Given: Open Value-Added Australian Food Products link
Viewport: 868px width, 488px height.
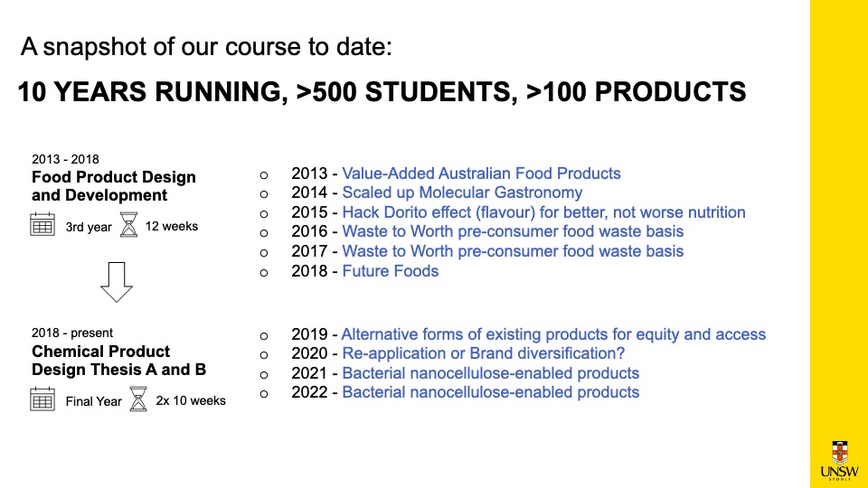Looking at the screenshot, I should coord(481,174).
